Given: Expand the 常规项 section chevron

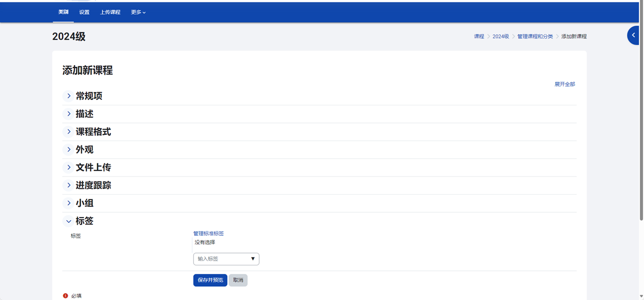Looking at the screenshot, I should (x=69, y=96).
